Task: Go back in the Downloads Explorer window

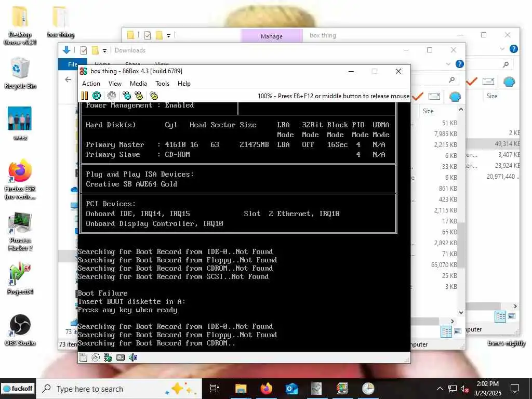Action: pos(68,79)
